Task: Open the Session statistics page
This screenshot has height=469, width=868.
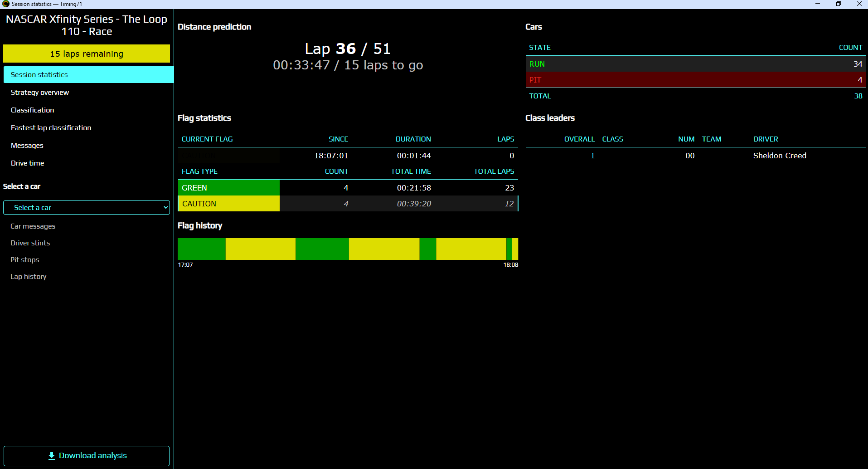Action: 88,74
